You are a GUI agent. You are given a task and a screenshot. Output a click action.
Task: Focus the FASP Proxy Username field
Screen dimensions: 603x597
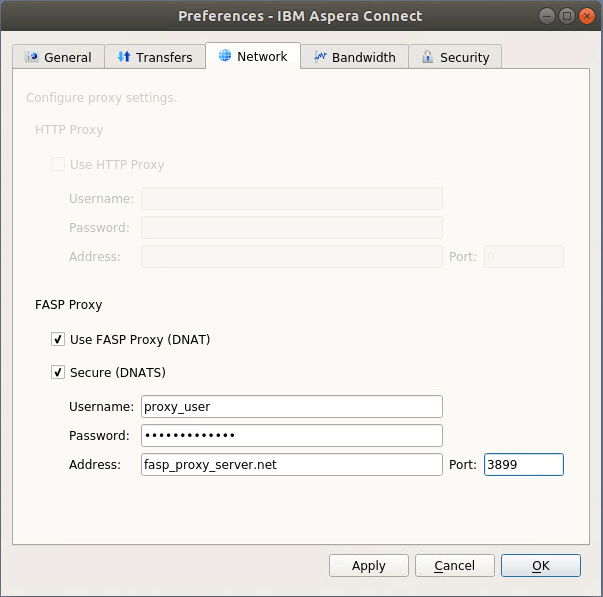click(291, 406)
